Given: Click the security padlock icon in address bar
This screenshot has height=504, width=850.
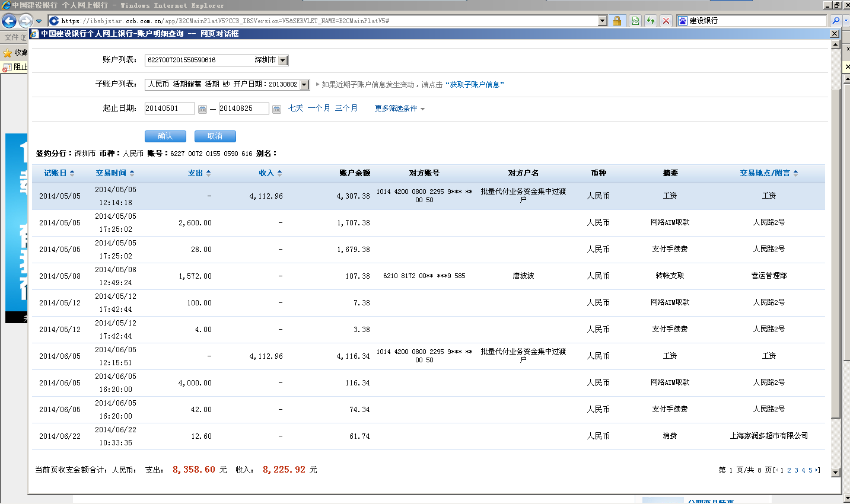Looking at the screenshot, I should pos(617,21).
